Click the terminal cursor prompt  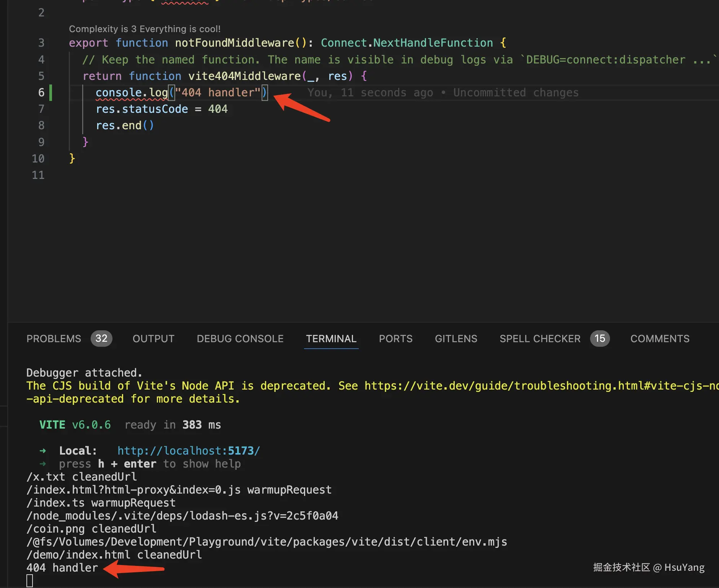point(30,581)
